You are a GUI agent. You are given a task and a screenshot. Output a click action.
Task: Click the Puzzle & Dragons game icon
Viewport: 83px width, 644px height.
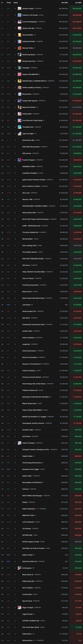[x=20, y=160]
